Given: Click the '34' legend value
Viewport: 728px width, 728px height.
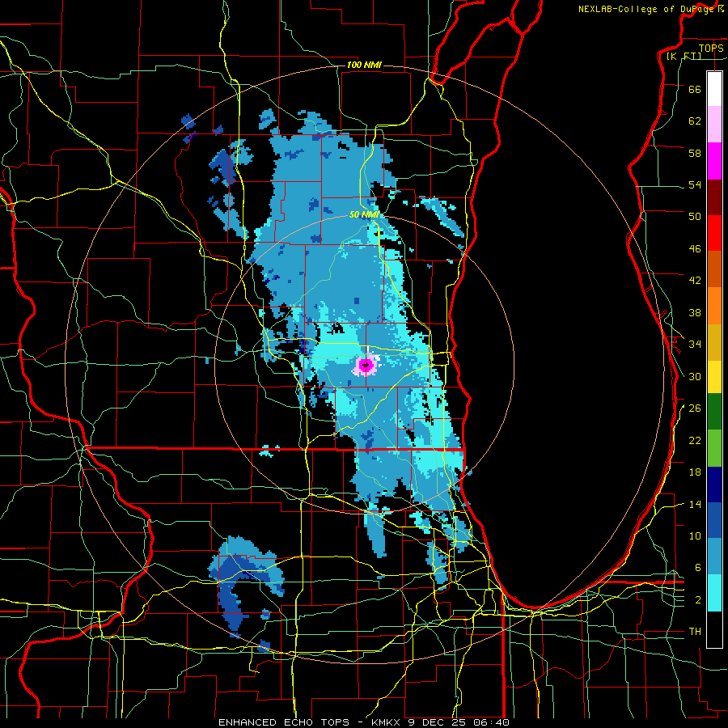Looking at the screenshot, I should point(695,345).
